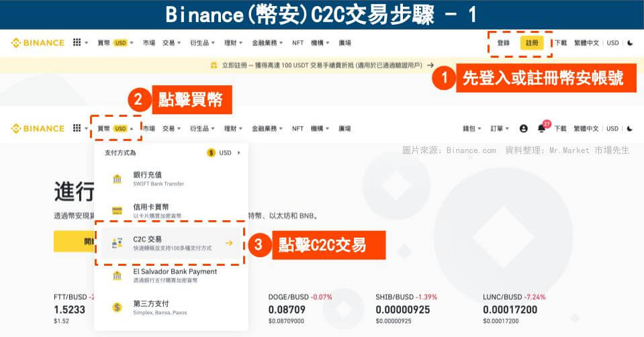Image resolution: width=644 pixels, height=337 pixels.
Task: Select 信用卡買幣 option
Action: 171,211
